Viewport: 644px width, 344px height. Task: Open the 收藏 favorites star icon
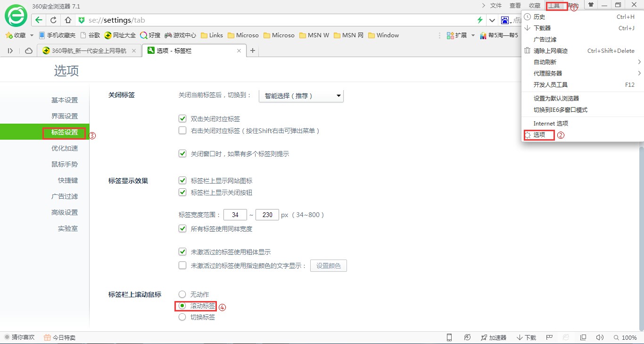8,35
